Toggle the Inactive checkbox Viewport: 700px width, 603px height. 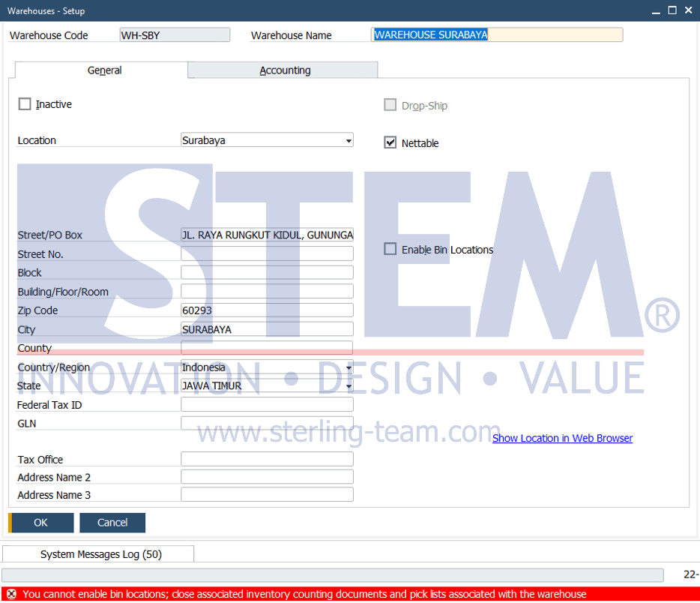[x=25, y=104]
